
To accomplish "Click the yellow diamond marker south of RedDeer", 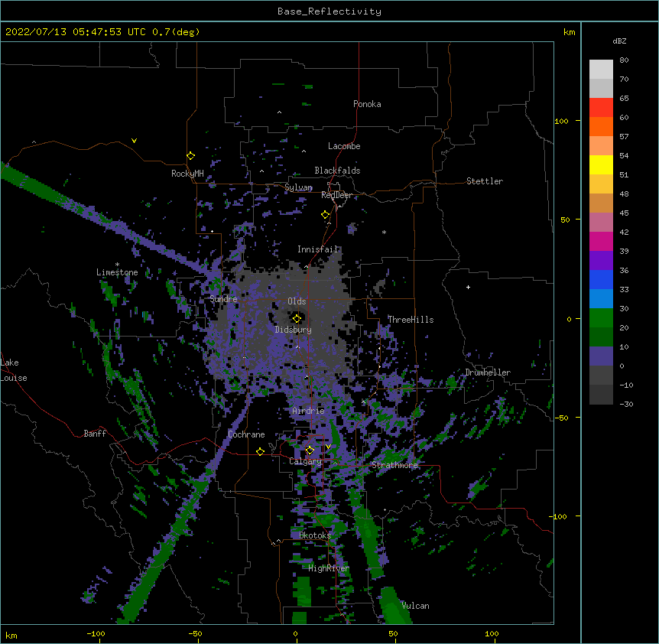I will point(325,214).
